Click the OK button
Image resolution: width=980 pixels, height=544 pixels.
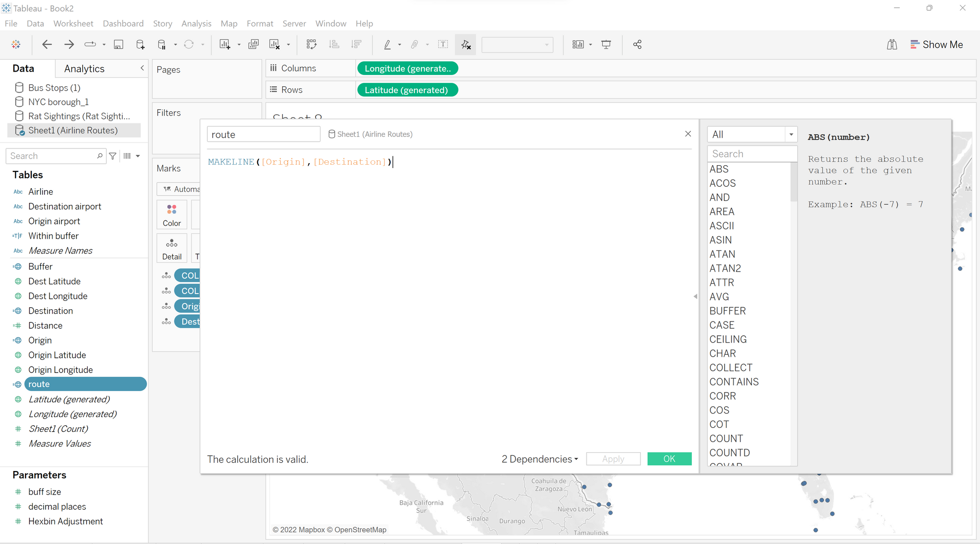(669, 459)
